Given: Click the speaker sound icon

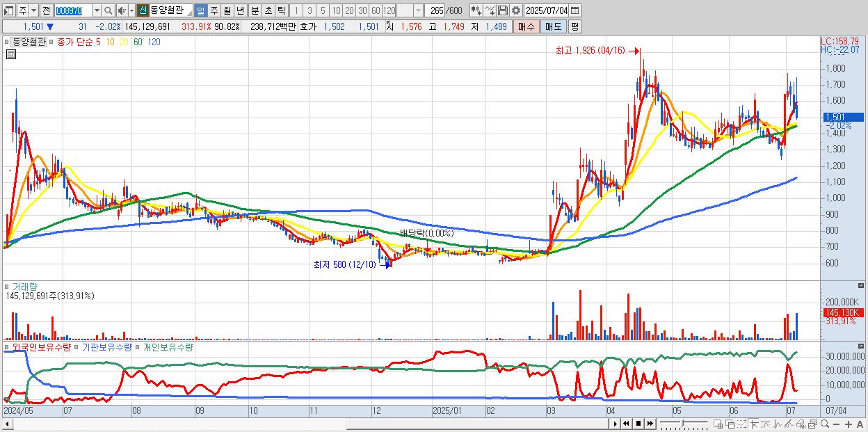Looking at the screenshot, I should tap(122, 11).
